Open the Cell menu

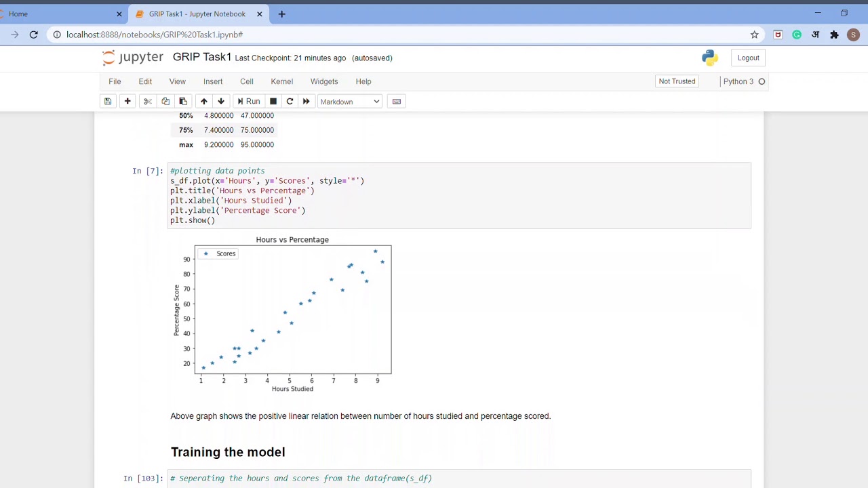click(247, 81)
